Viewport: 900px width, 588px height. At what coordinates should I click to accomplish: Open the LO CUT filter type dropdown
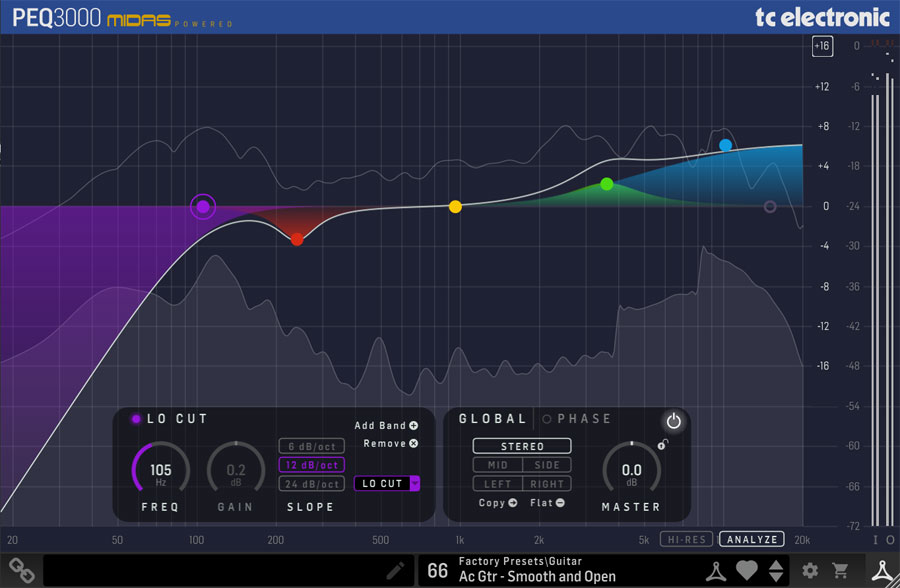387,483
